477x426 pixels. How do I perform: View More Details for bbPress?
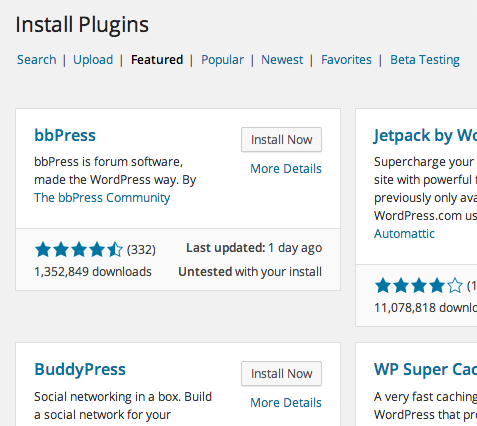pyautogui.click(x=286, y=169)
